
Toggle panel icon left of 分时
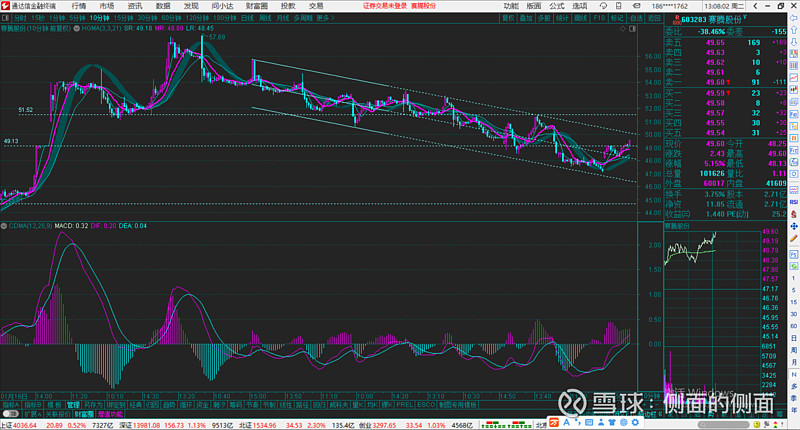6,18
